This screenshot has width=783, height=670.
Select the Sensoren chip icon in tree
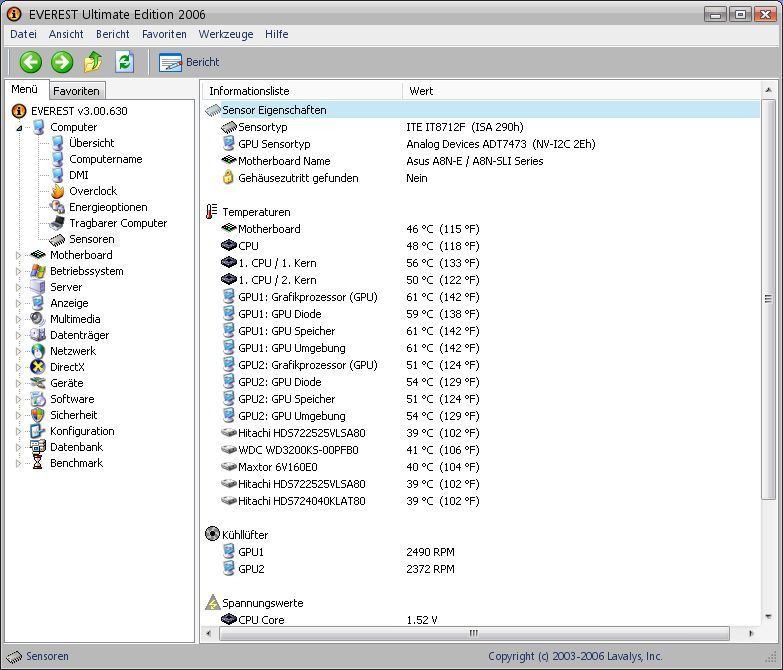click(x=57, y=239)
